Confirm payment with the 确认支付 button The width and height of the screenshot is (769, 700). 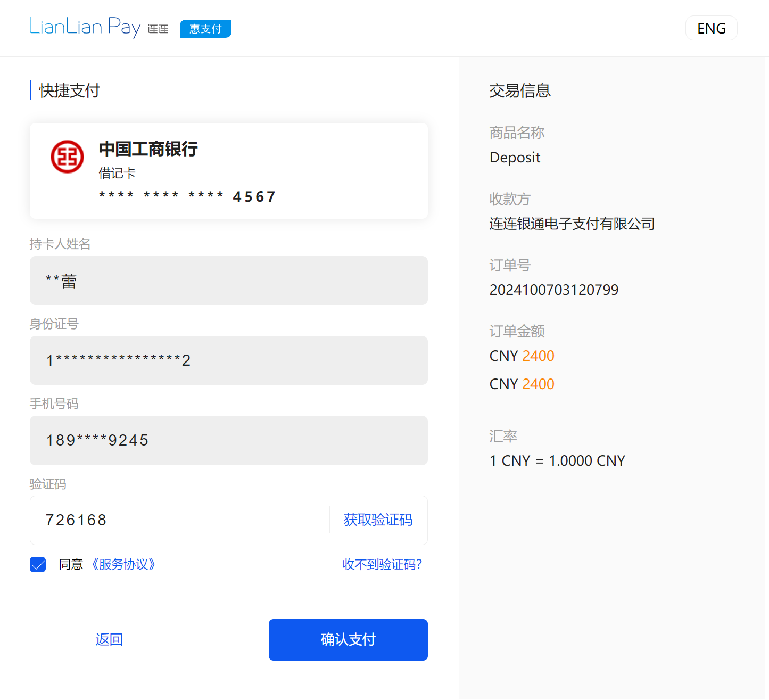pyautogui.click(x=348, y=639)
